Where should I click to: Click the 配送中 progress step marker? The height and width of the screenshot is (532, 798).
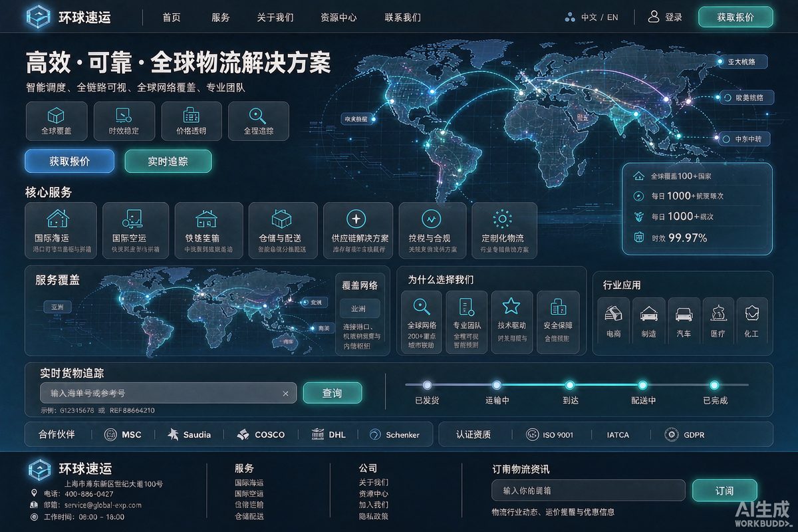pyautogui.click(x=642, y=385)
